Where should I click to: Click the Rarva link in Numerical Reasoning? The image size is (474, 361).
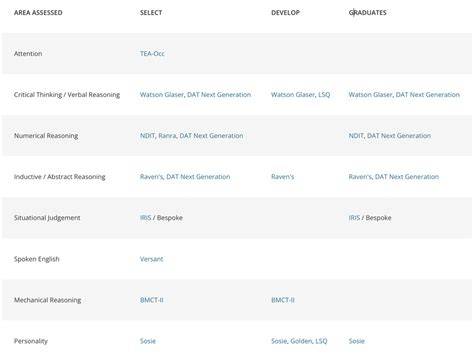(167, 136)
